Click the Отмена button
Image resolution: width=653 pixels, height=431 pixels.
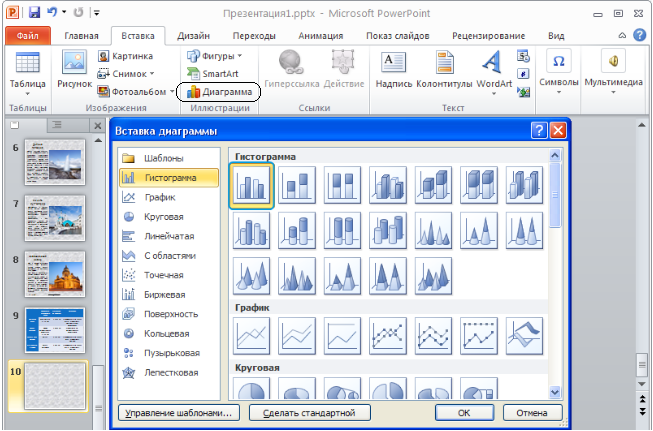532,413
